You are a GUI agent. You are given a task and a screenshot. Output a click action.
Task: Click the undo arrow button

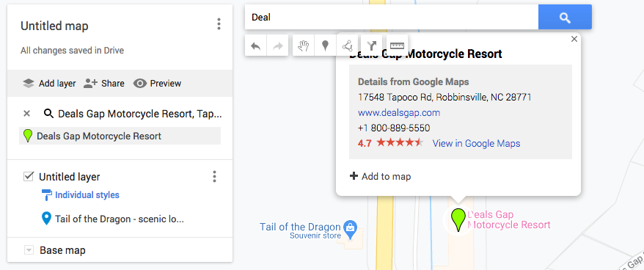click(x=255, y=45)
